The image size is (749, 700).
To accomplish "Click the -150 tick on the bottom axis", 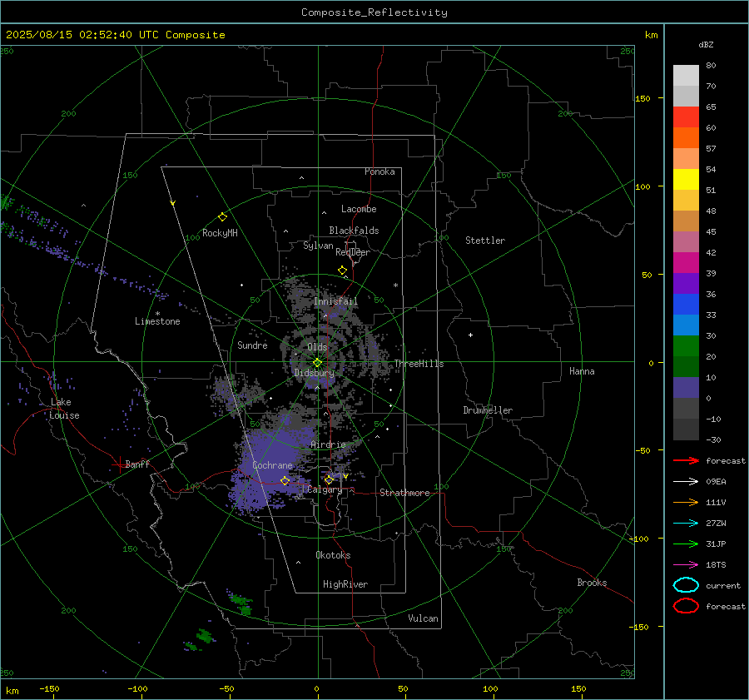I will pyautogui.click(x=49, y=688).
